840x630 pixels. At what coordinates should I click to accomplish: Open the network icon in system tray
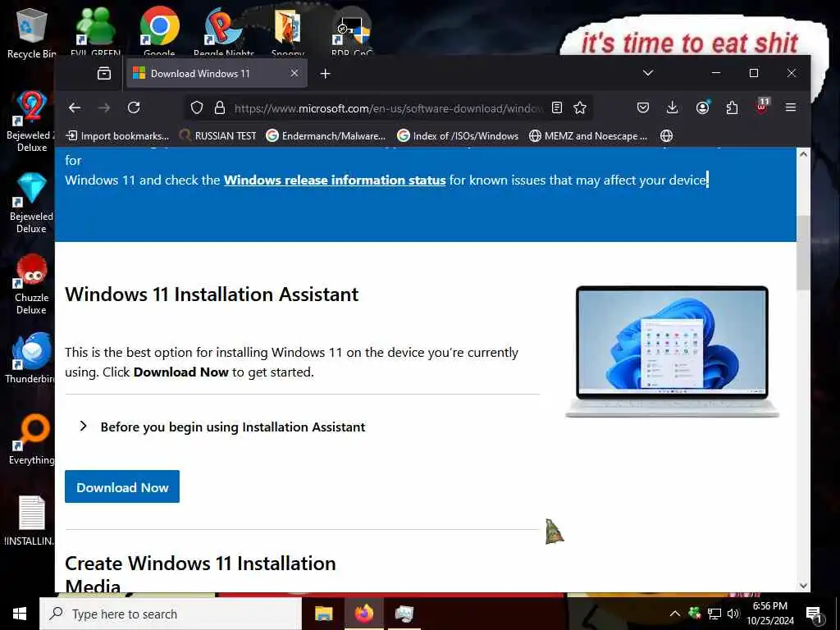click(714, 614)
